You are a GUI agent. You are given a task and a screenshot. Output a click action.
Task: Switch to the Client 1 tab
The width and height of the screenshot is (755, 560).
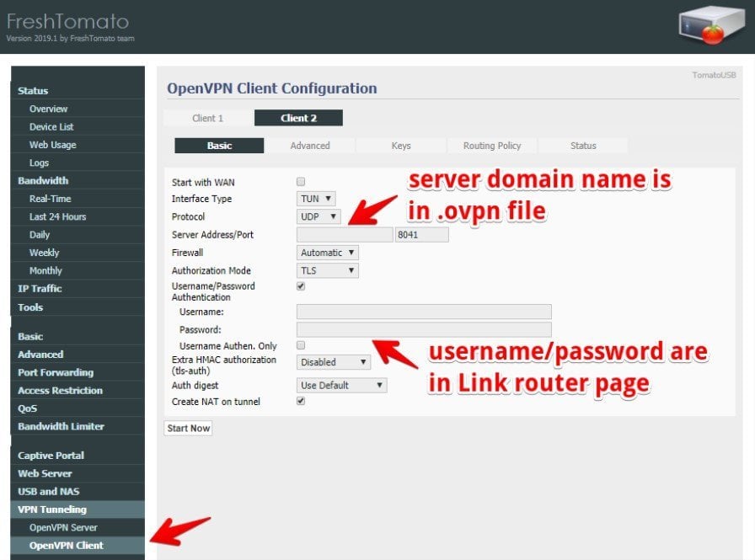pos(207,118)
